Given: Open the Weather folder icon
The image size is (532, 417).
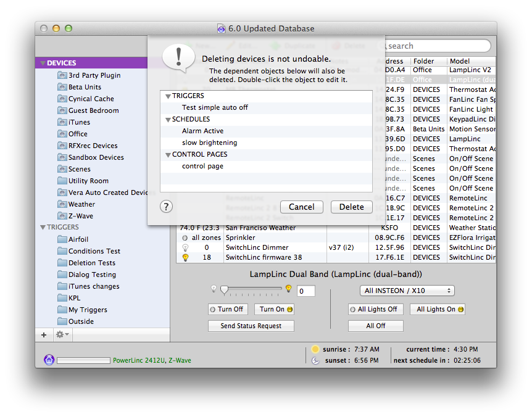Looking at the screenshot, I should [62, 204].
